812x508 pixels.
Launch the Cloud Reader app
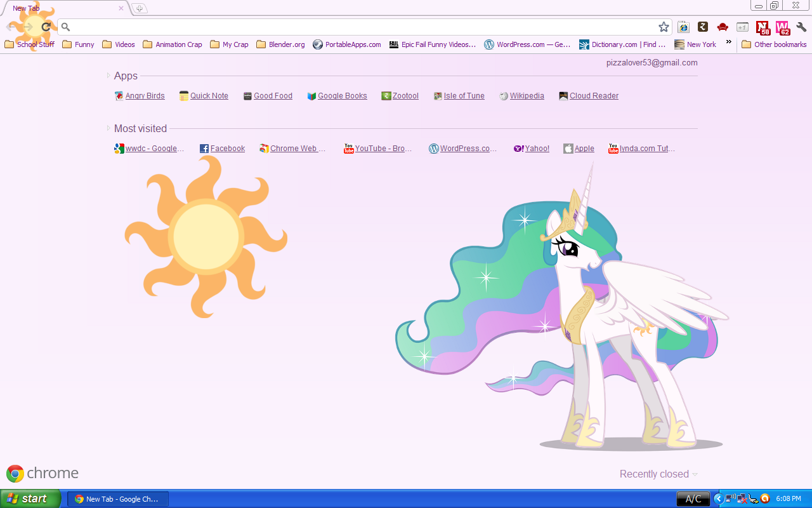pos(589,96)
